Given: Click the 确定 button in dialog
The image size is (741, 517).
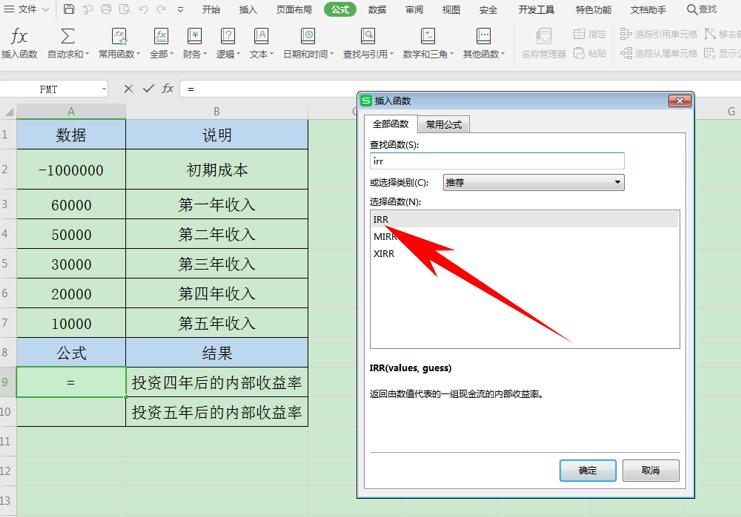Looking at the screenshot, I should (588, 470).
